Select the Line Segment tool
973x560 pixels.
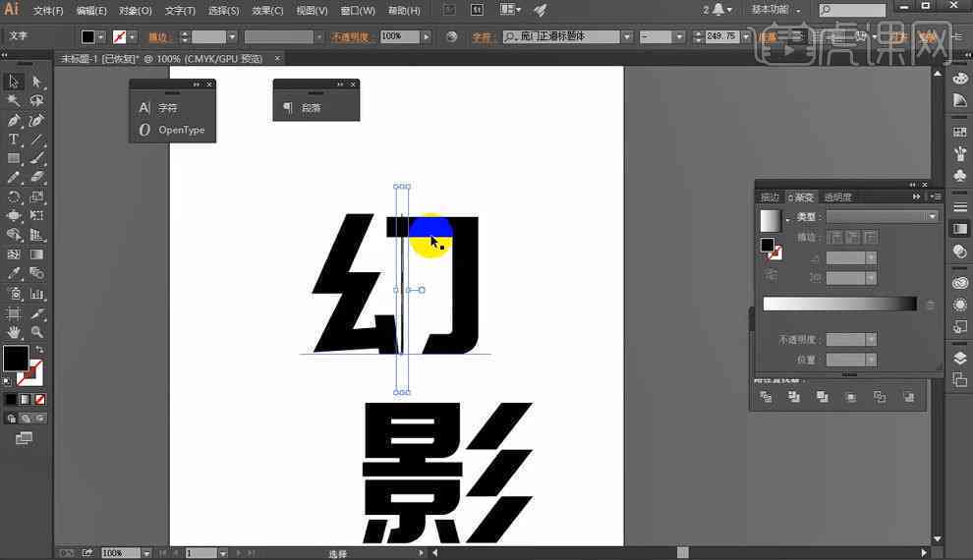[x=36, y=140]
